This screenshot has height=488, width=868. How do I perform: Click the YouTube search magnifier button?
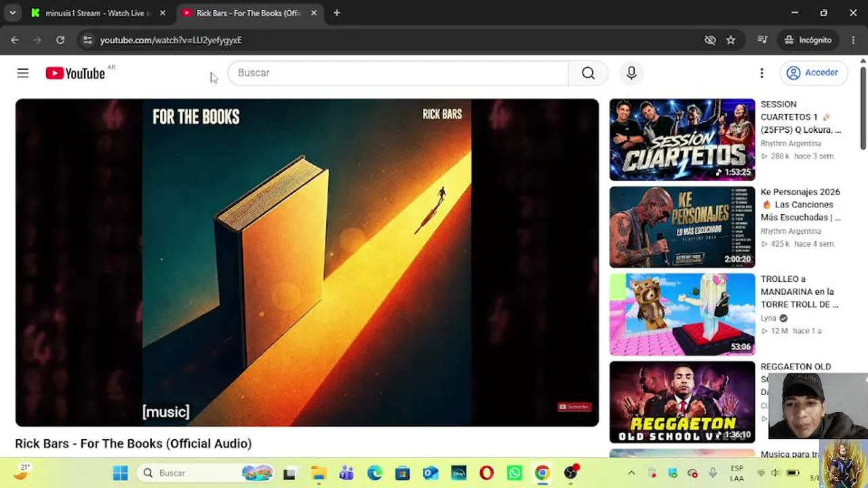[588, 73]
